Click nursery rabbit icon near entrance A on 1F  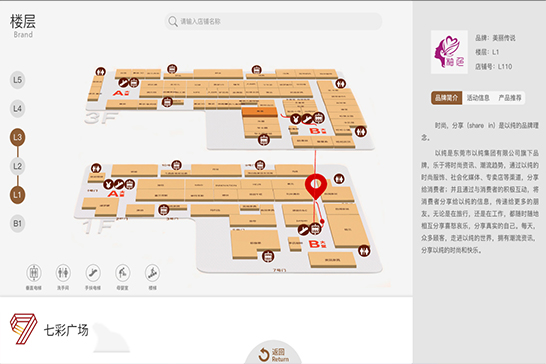click(108, 184)
